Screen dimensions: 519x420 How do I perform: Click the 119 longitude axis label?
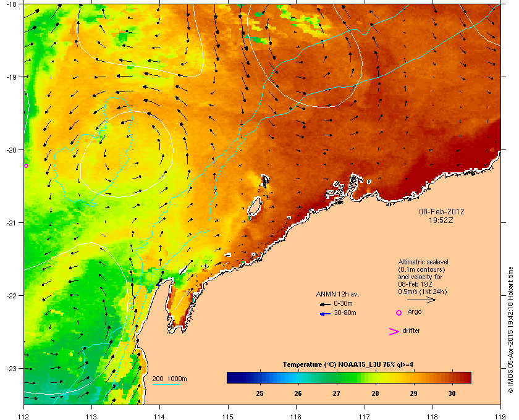click(500, 417)
